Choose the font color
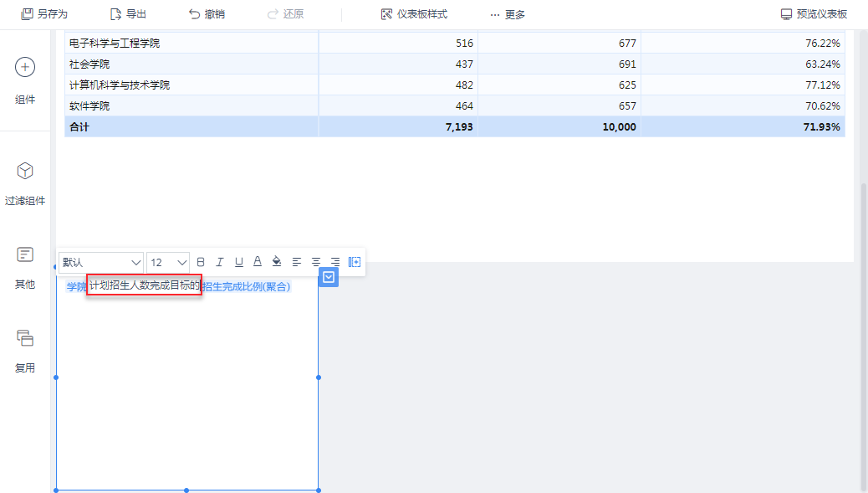The image size is (868, 493). 258,261
